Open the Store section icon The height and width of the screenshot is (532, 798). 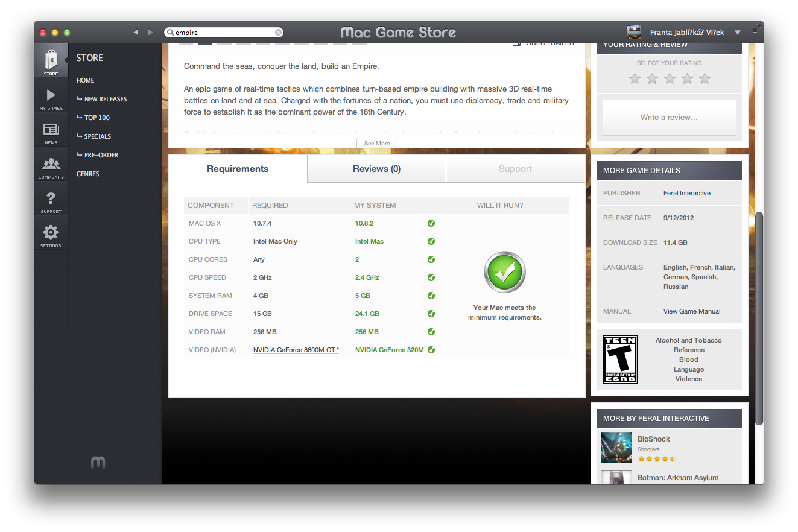(x=51, y=60)
